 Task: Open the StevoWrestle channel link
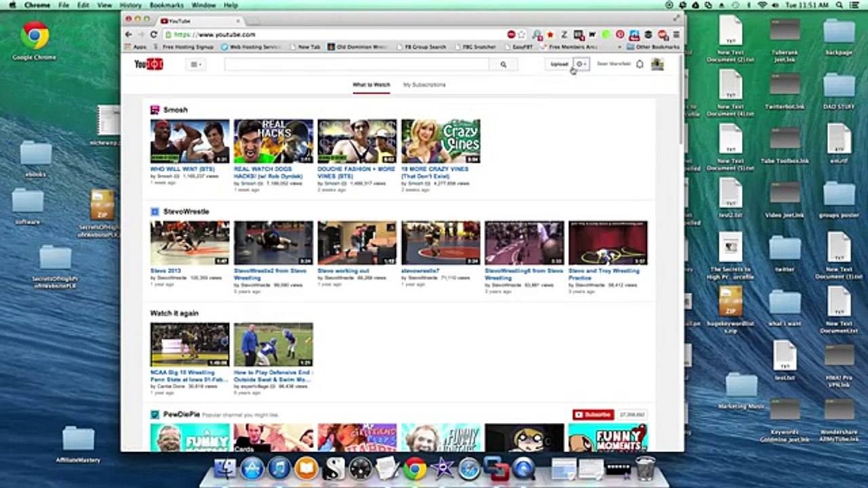pyautogui.click(x=186, y=211)
